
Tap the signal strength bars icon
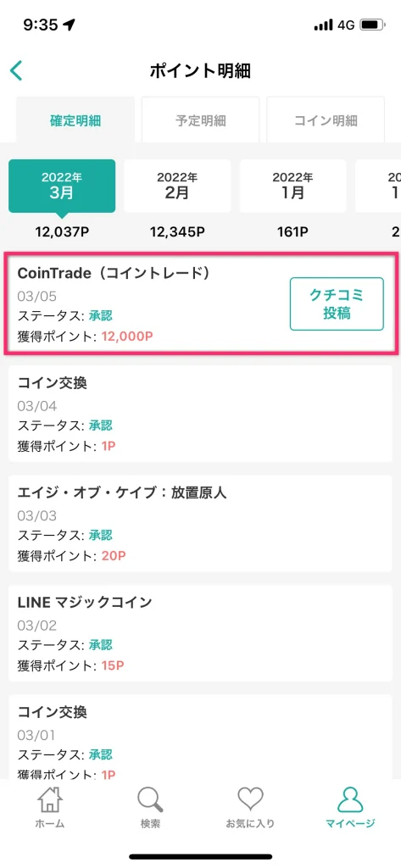click(x=323, y=25)
